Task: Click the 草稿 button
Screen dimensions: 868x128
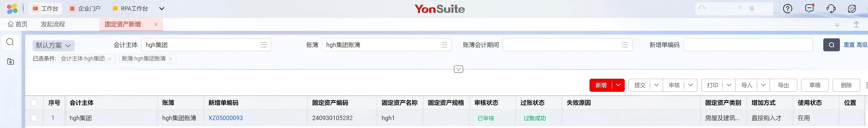Action: click(815, 85)
